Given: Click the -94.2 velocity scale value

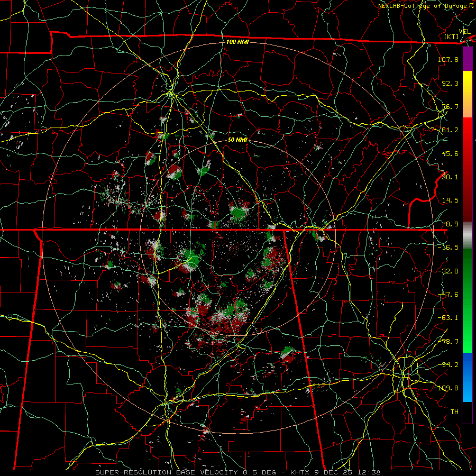Looking at the screenshot, I should [x=448, y=365].
